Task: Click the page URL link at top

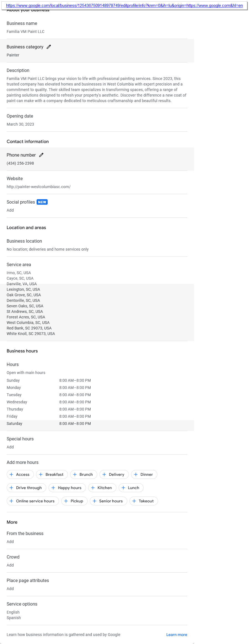Action: [124, 6]
